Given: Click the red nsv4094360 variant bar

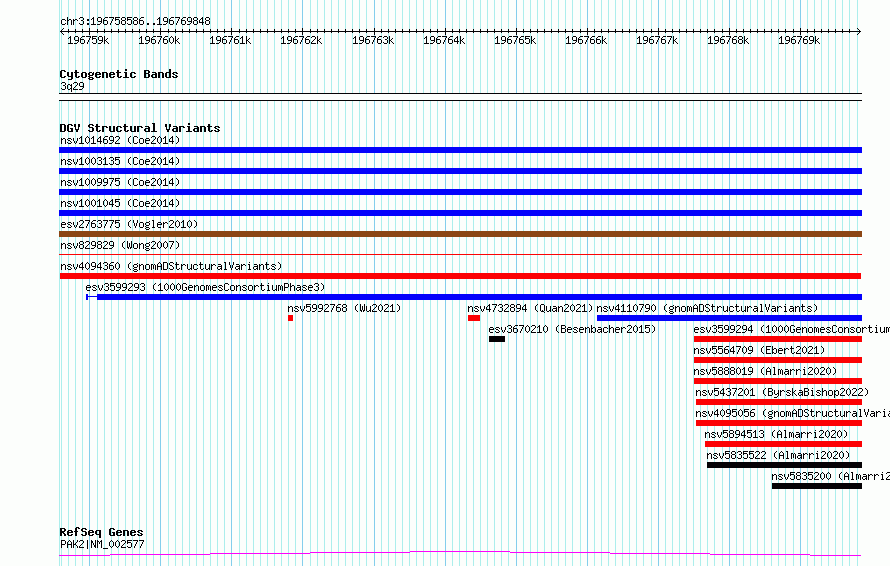Looking at the screenshot, I should coord(460,276).
